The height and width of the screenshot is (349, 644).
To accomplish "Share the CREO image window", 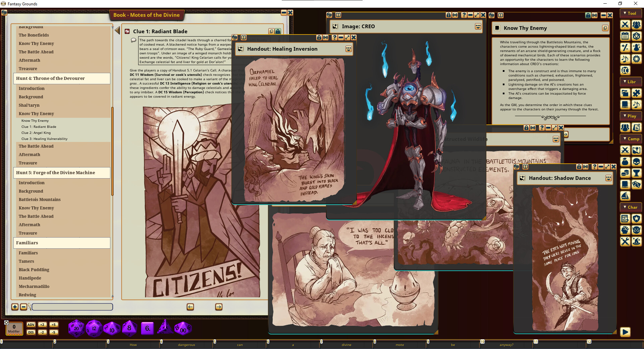I will 455,15.
